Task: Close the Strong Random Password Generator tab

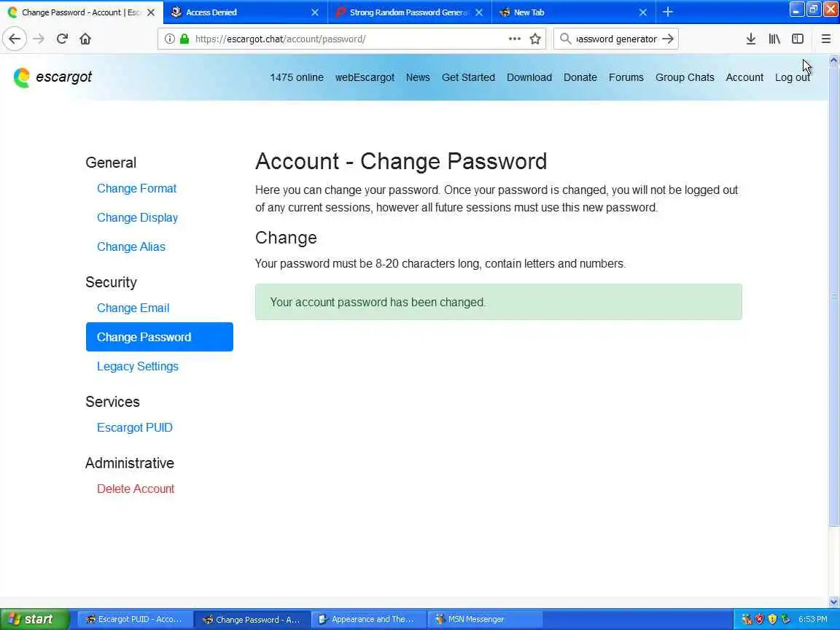Action: pyautogui.click(x=479, y=12)
